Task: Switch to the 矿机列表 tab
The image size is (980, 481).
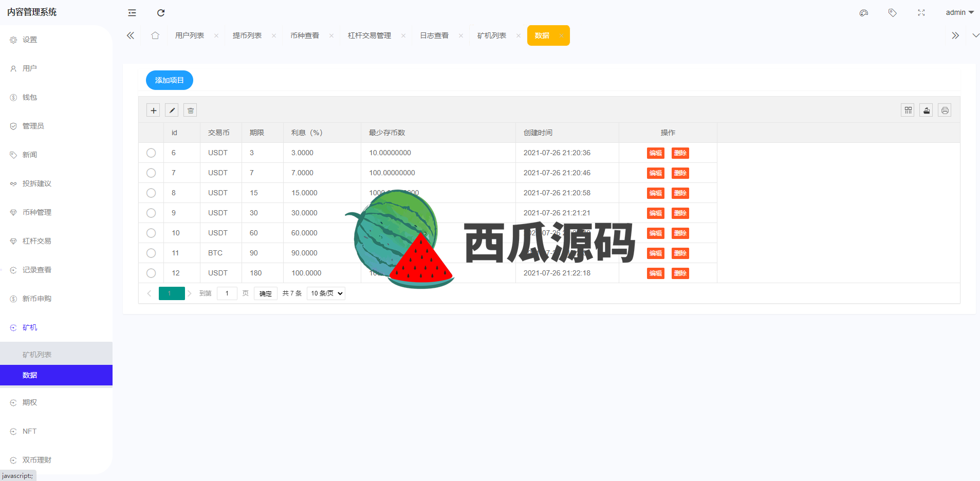Action: pos(492,35)
